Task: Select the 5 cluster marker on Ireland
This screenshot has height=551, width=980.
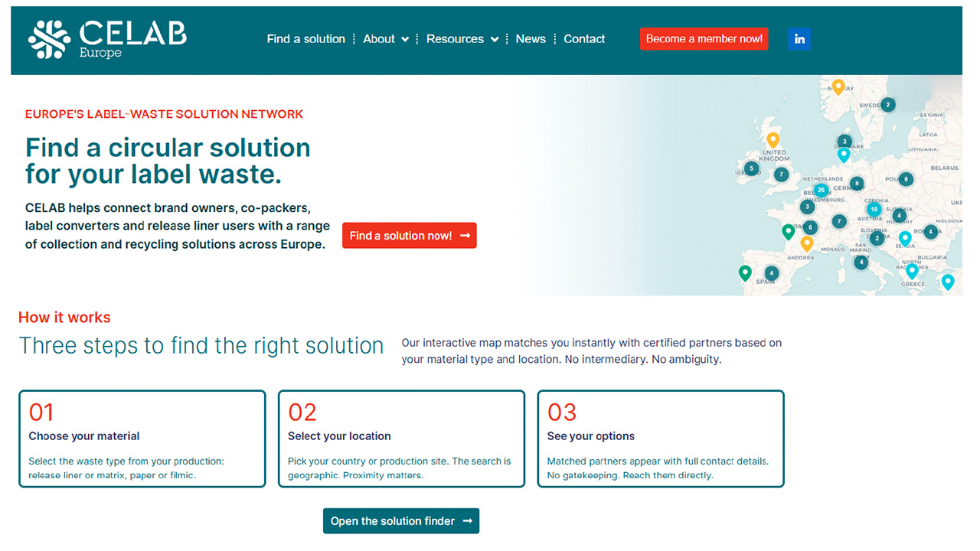Action: 751,168
